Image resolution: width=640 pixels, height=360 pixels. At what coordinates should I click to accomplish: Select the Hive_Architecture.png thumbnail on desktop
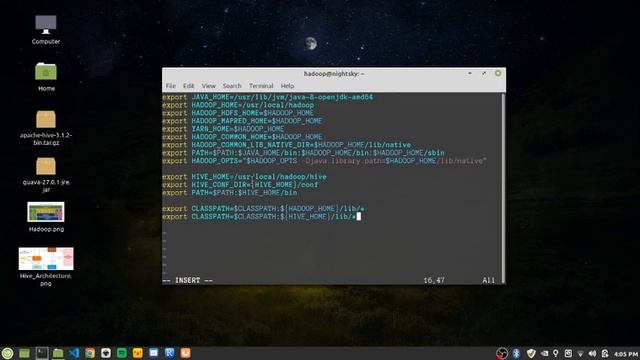click(x=46, y=258)
